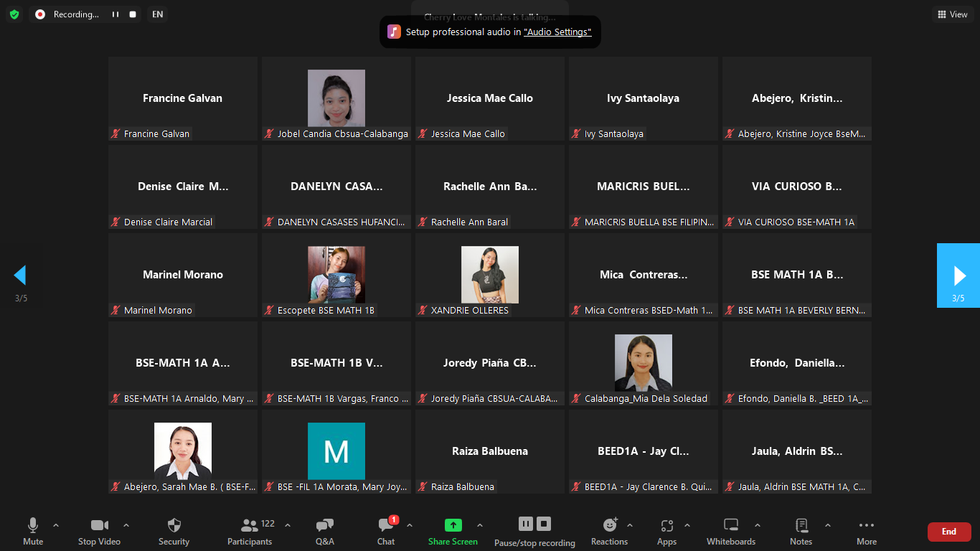Expand audio options arrow beside Mute

56,525
